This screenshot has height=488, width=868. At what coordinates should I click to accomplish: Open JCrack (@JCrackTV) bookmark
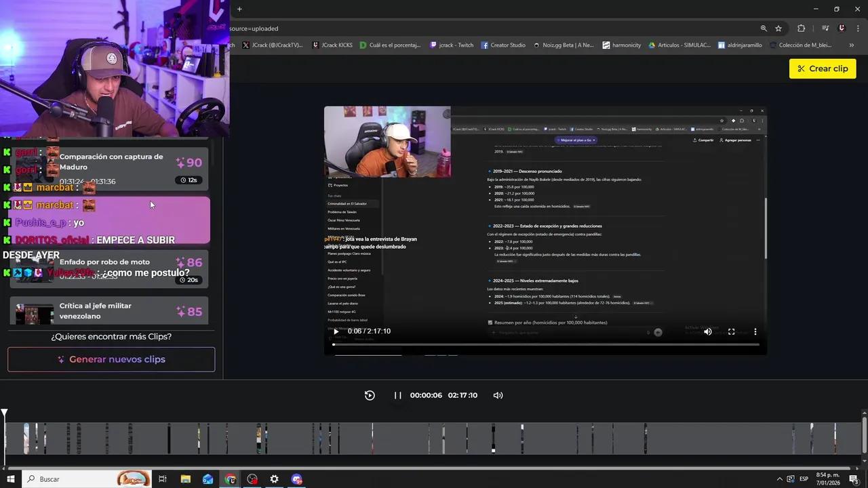(273, 45)
